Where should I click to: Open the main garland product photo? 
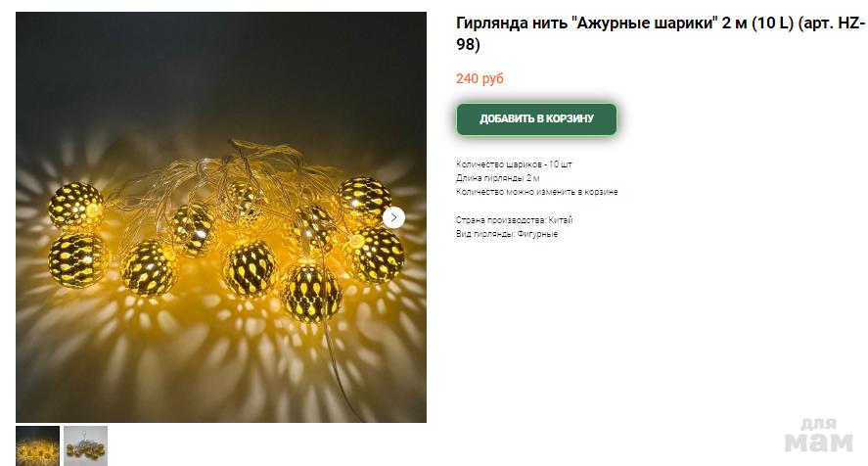(221, 217)
